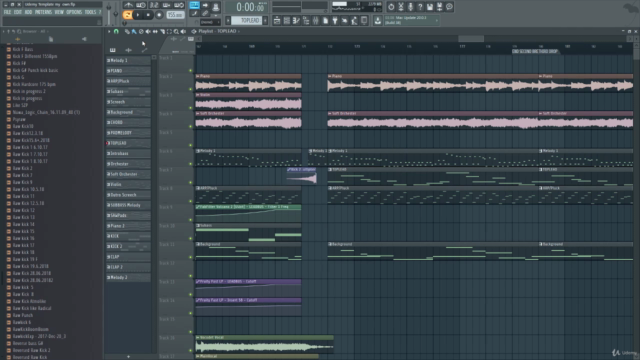Click the tempo value display

pyautogui.click(x=175, y=15)
